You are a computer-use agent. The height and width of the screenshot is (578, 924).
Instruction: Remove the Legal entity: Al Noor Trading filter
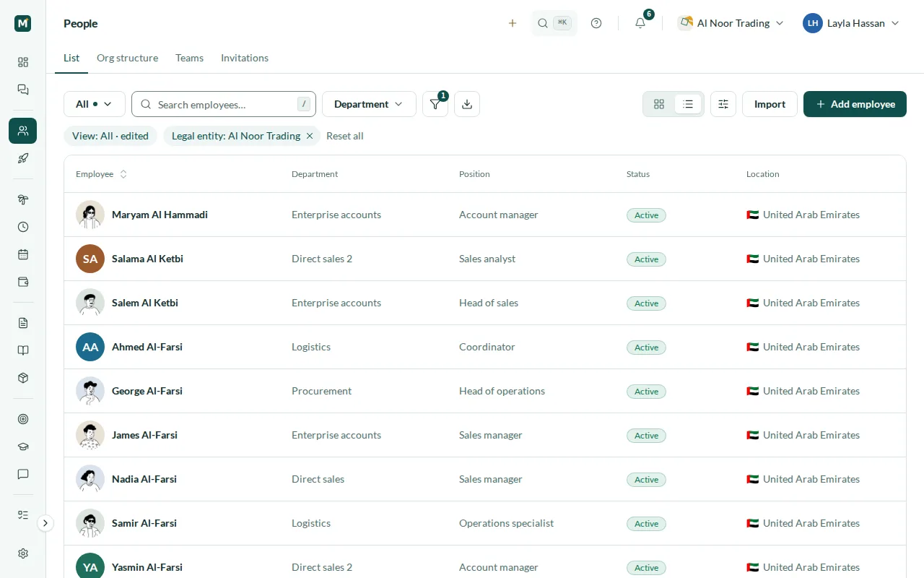310,136
